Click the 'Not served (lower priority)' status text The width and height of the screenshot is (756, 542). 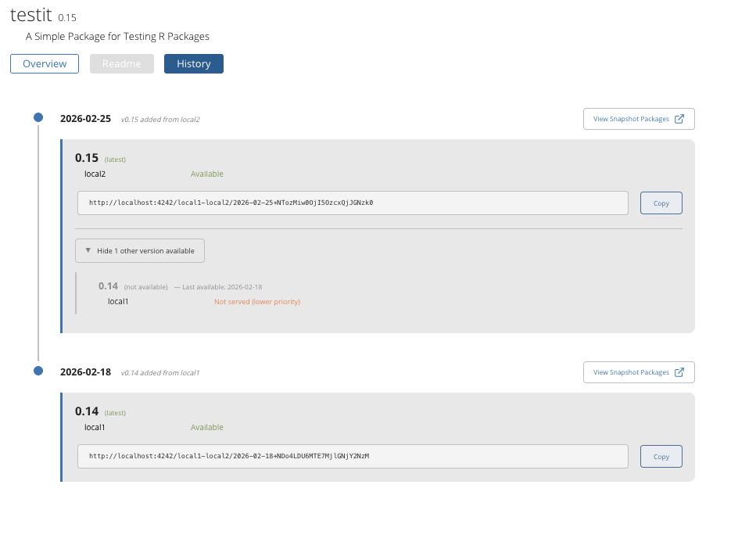tap(257, 302)
